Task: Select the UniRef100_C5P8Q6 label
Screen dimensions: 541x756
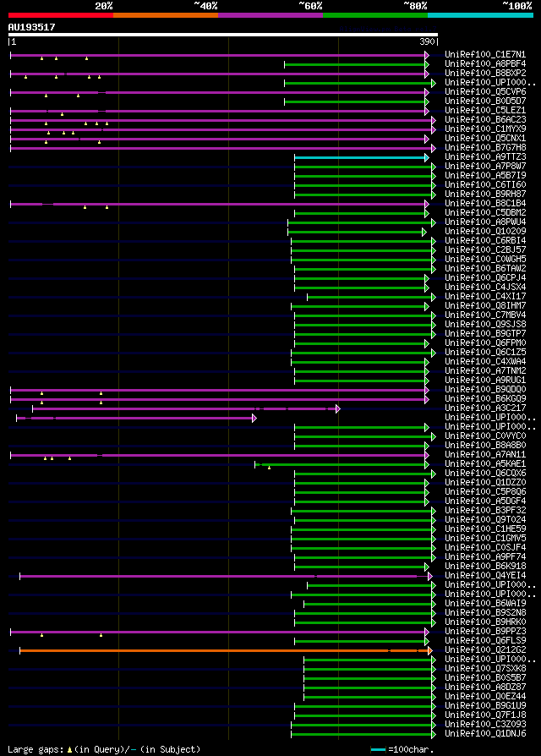Action: tap(485, 492)
